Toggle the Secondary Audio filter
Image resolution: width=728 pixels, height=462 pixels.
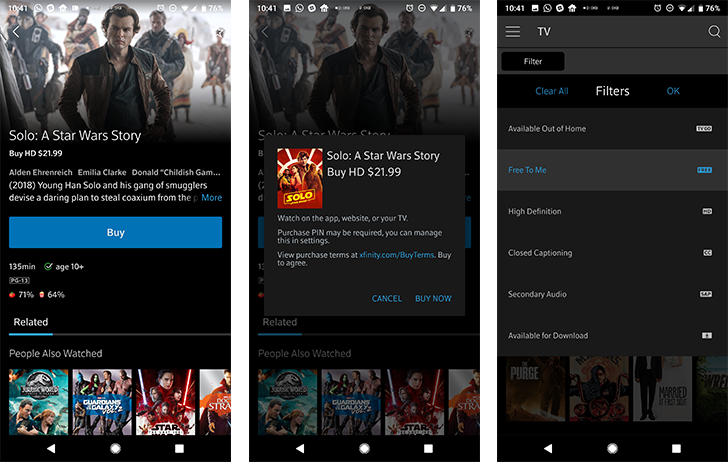(612, 294)
